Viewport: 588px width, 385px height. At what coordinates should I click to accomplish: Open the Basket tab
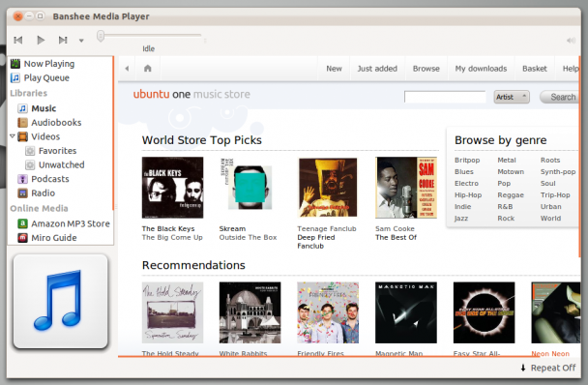535,69
